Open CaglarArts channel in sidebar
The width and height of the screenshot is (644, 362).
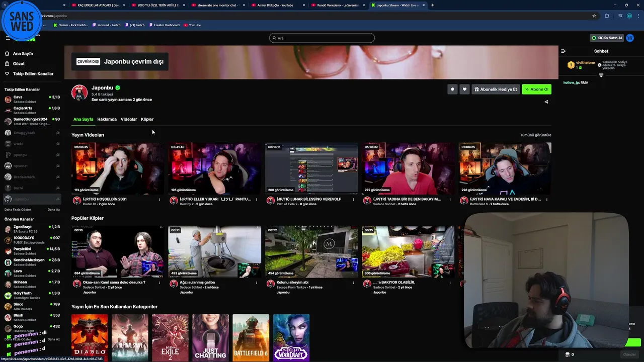32,110
